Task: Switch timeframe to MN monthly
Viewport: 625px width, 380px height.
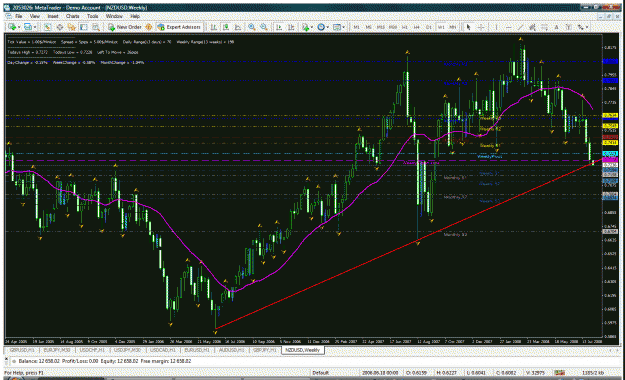Action: coord(453,27)
